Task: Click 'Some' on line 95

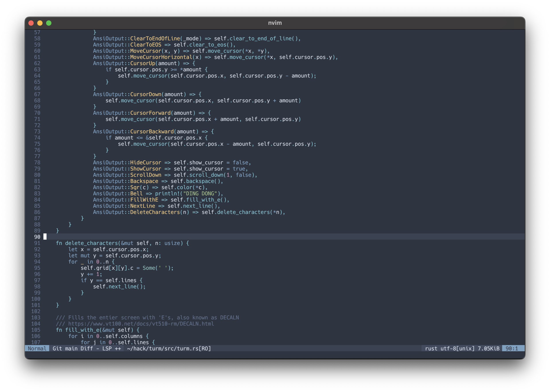Action: [149, 268]
